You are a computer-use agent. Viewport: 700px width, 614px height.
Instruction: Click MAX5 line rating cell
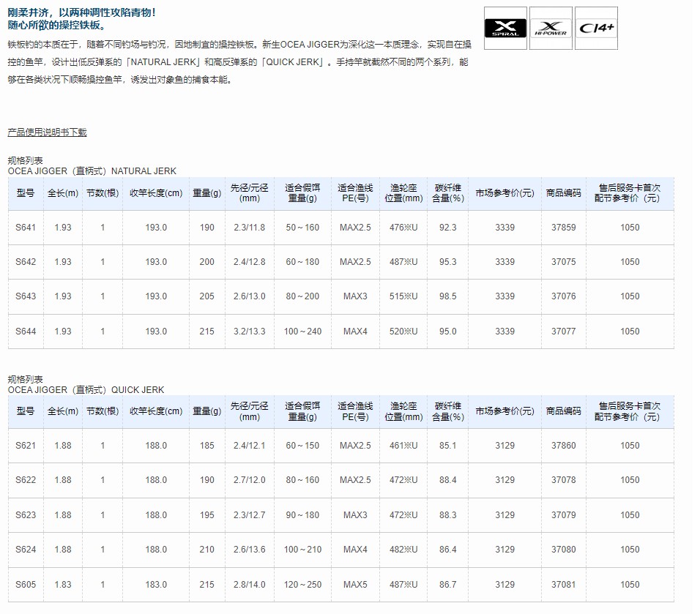coord(355,585)
